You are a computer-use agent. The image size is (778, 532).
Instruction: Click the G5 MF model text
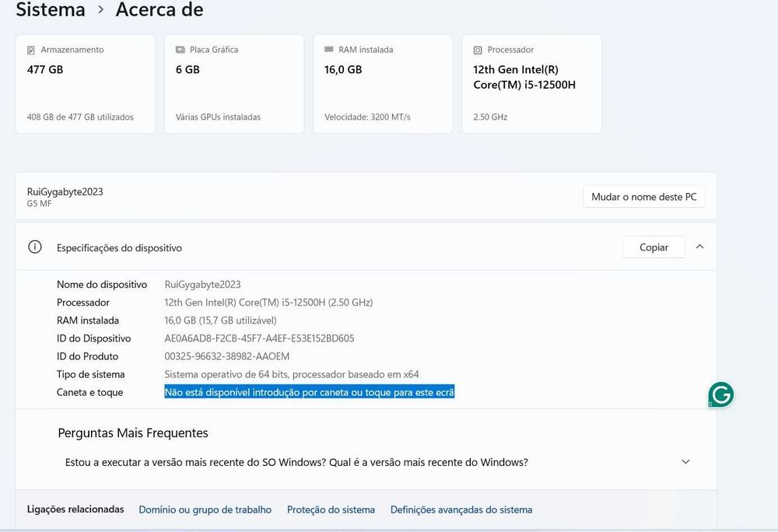click(x=39, y=204)
